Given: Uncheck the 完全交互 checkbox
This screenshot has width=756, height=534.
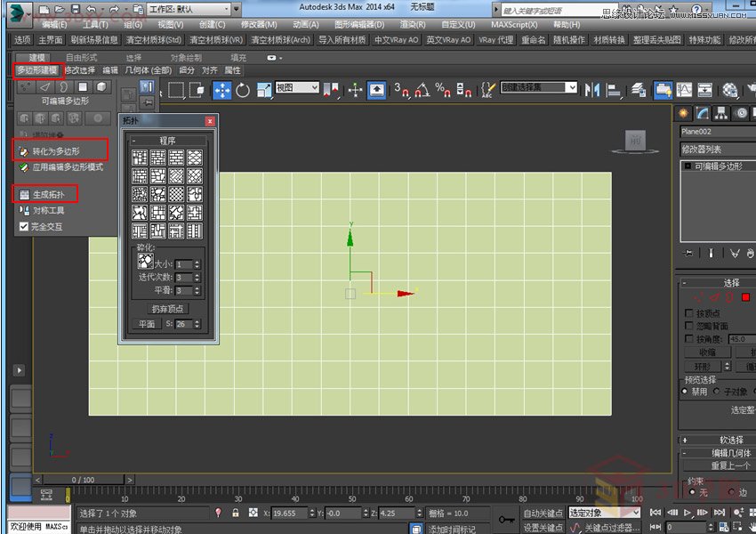Looking at the screenshot, I should coord(23,226).
